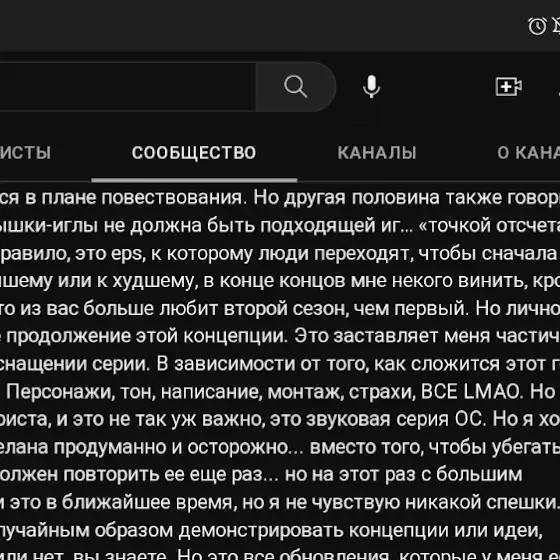
Task: Switch to the СООБЩЕСТВО tab
Action: pos(194,153)
